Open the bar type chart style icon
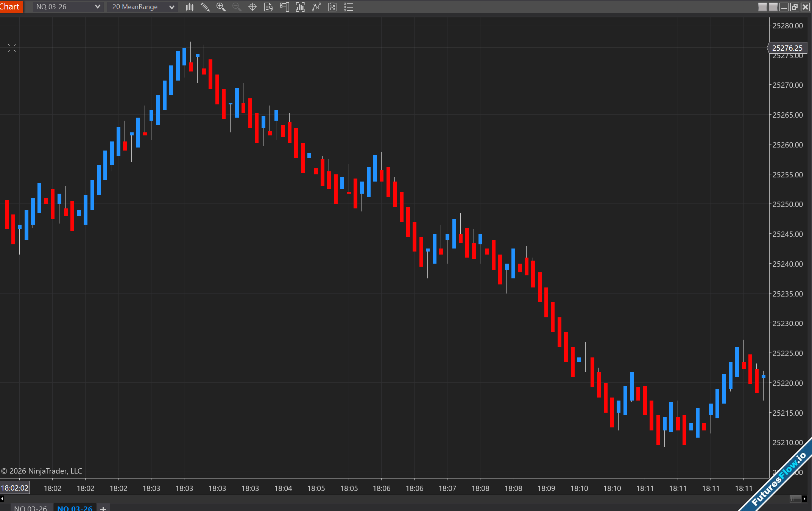This screenshot has height=511, width=812. 190,7
